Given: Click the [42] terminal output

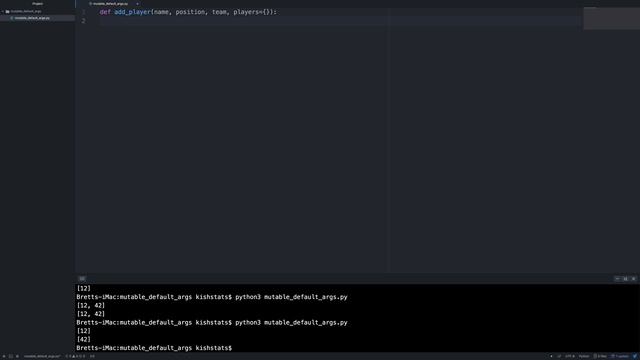Looking at the screenshot, I should [84, 339].
